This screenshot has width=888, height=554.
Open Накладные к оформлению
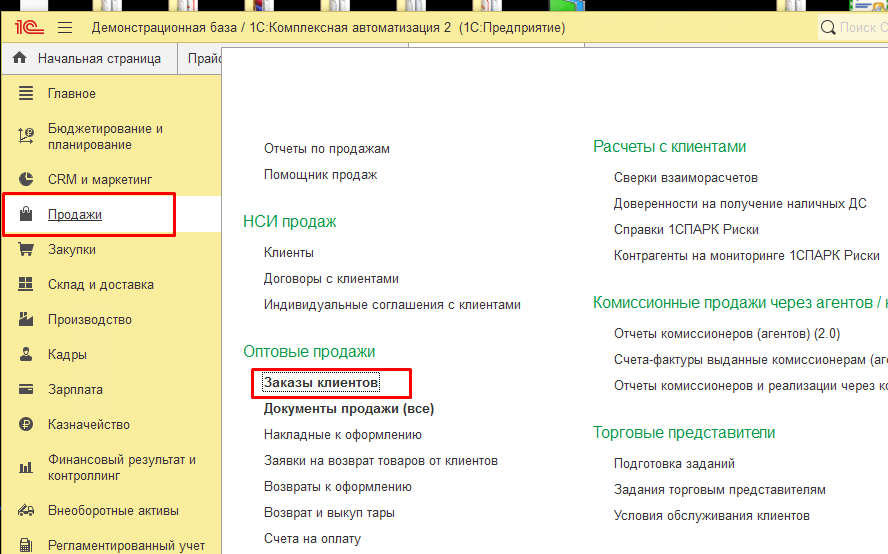pyautogui.click(x=343, y=435)
